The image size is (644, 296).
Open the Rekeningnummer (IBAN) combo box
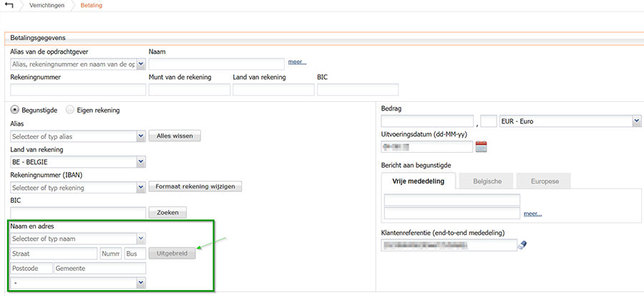pos(141,187)
